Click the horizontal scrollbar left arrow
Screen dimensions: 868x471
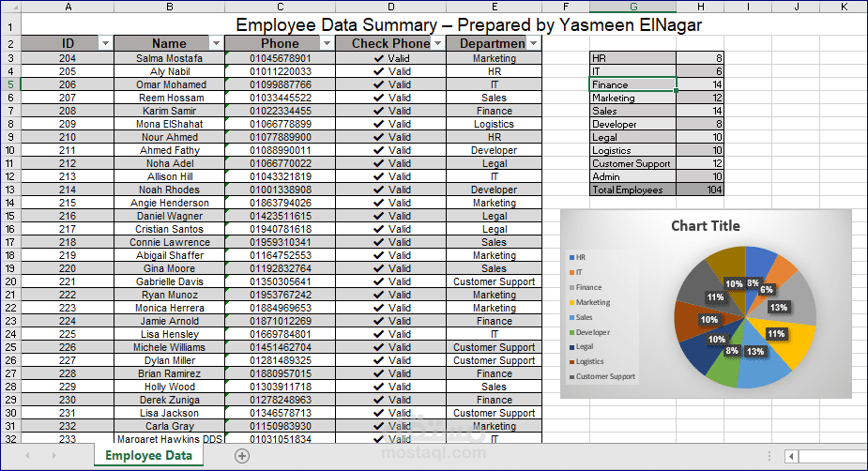792,456
